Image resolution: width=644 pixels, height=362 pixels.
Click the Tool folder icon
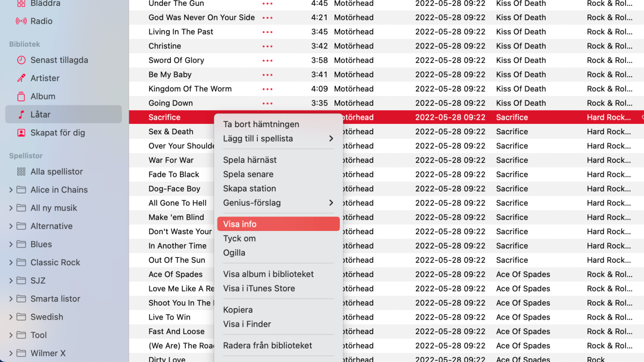(21, 335)
